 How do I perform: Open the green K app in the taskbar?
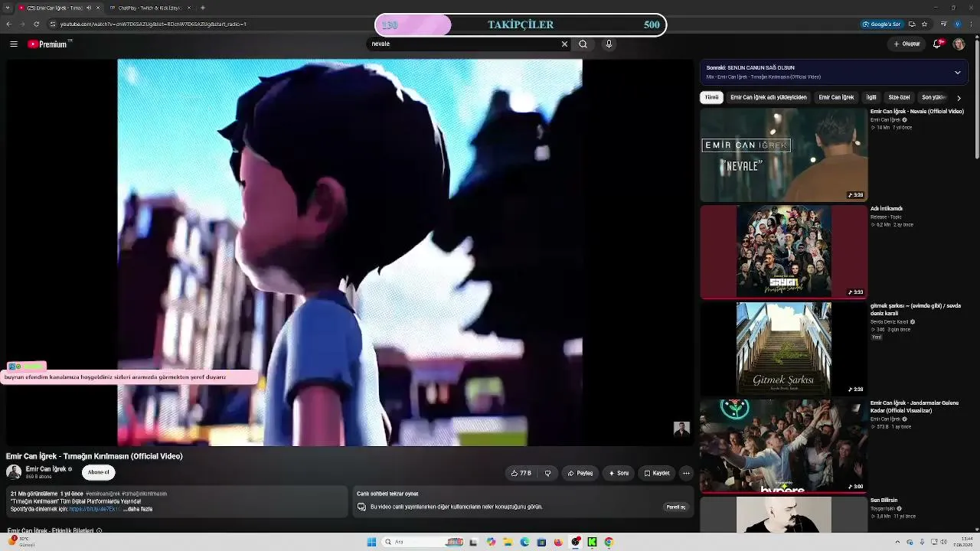(x=592, y=542)
